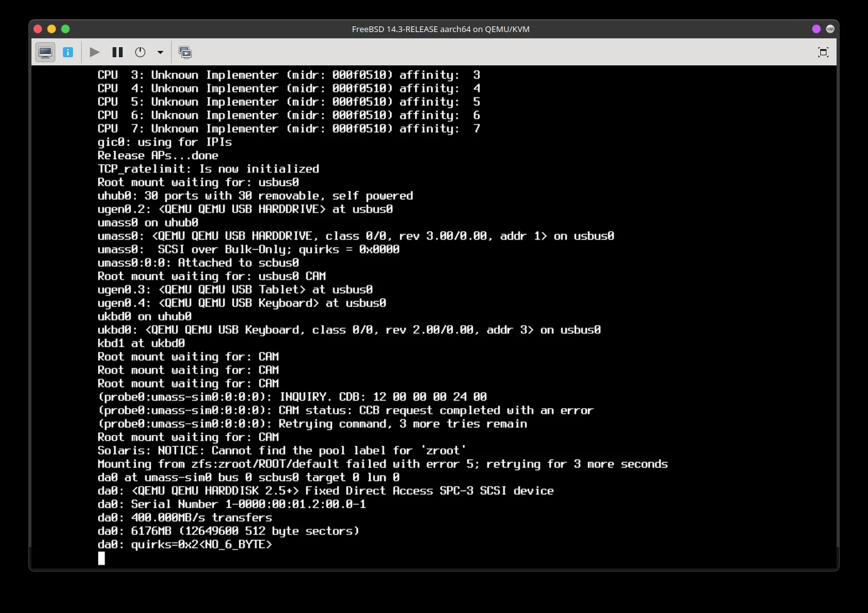Click the 'TCP_ratelimit' console message
Screen dimensions: 868x613
208,169
